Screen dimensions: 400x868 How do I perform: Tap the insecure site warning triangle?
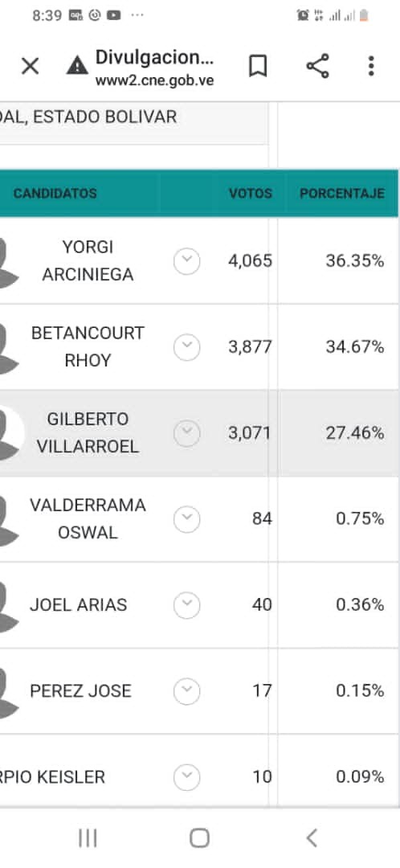[77, 67]
